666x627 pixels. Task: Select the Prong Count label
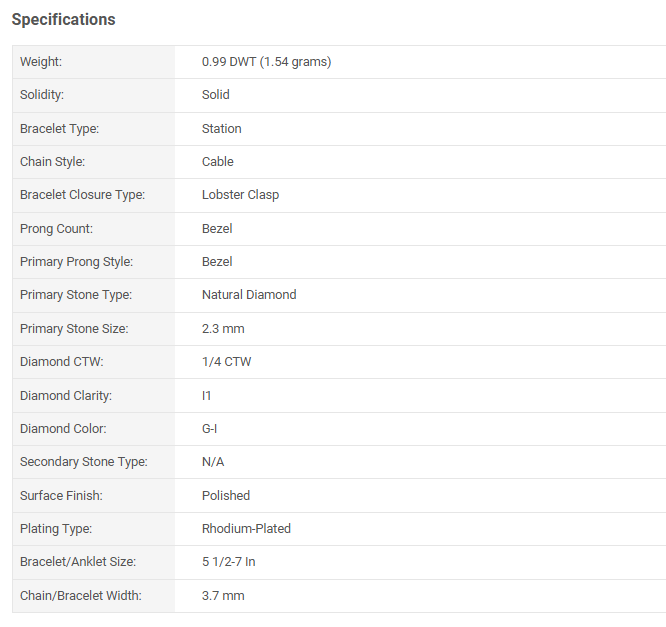pyautogui.click(x=56, y=229)
